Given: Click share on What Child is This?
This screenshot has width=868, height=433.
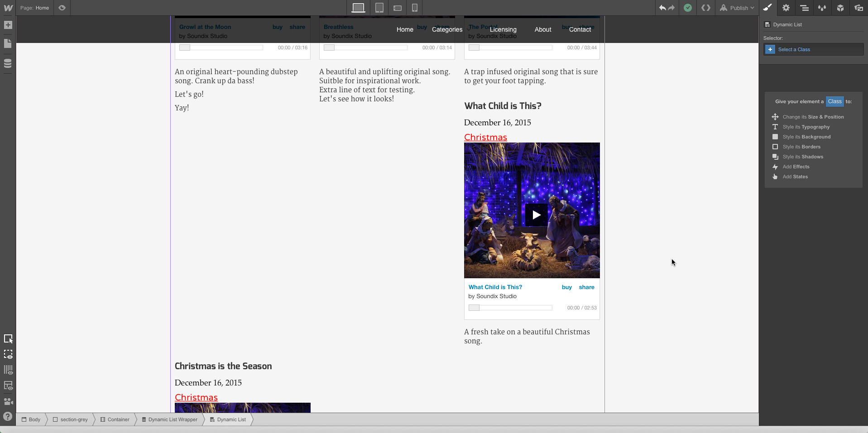Looking at the screenshot, I should 587,287.
